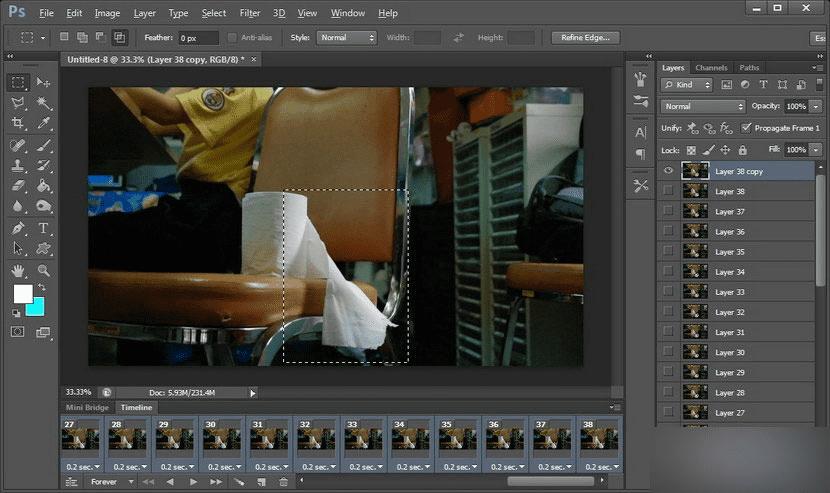Choose the Horizontal Type tool
830x493 pixels.
click(x=43, y=228)
